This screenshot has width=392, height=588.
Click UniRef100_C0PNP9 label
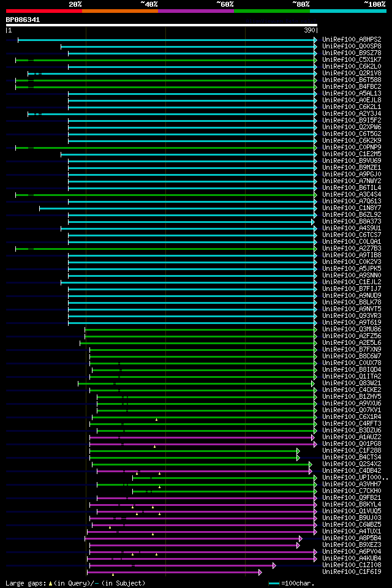[352, 148]
